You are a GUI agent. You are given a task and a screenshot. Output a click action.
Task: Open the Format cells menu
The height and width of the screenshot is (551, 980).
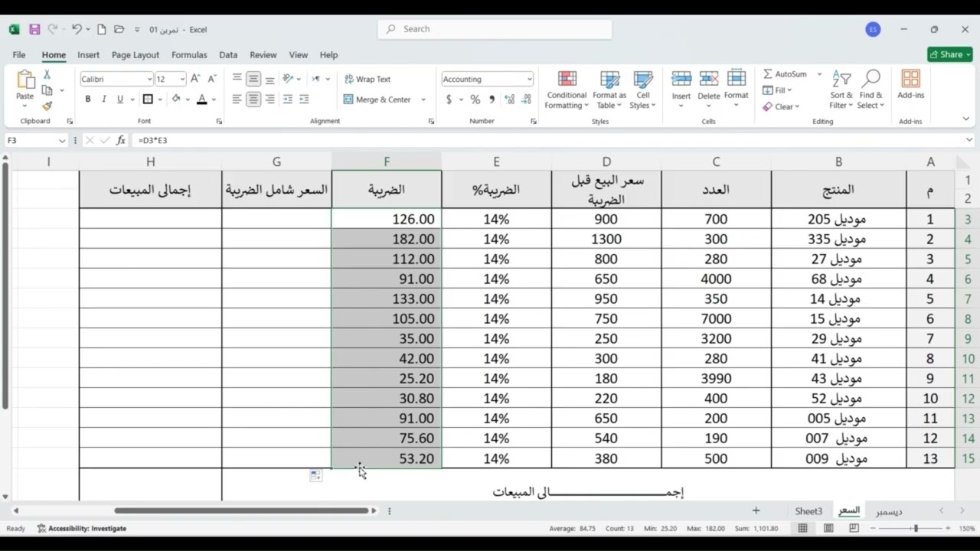[737, 89]
